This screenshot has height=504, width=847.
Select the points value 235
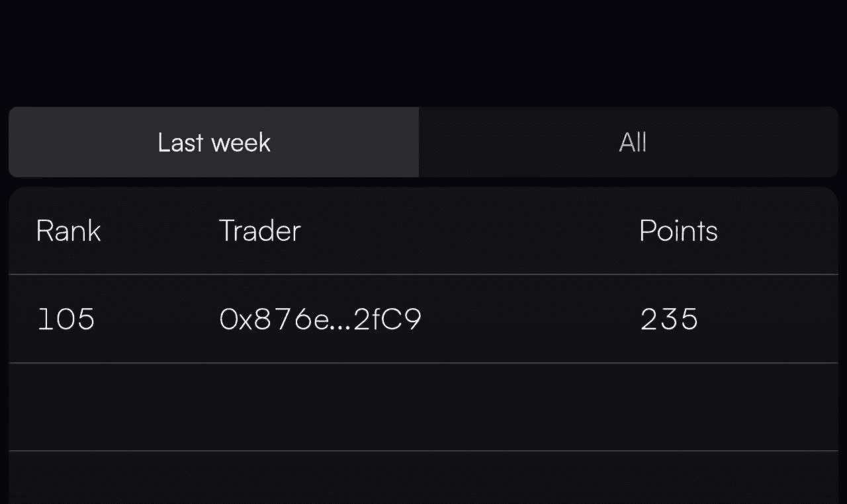coord(669,319)
